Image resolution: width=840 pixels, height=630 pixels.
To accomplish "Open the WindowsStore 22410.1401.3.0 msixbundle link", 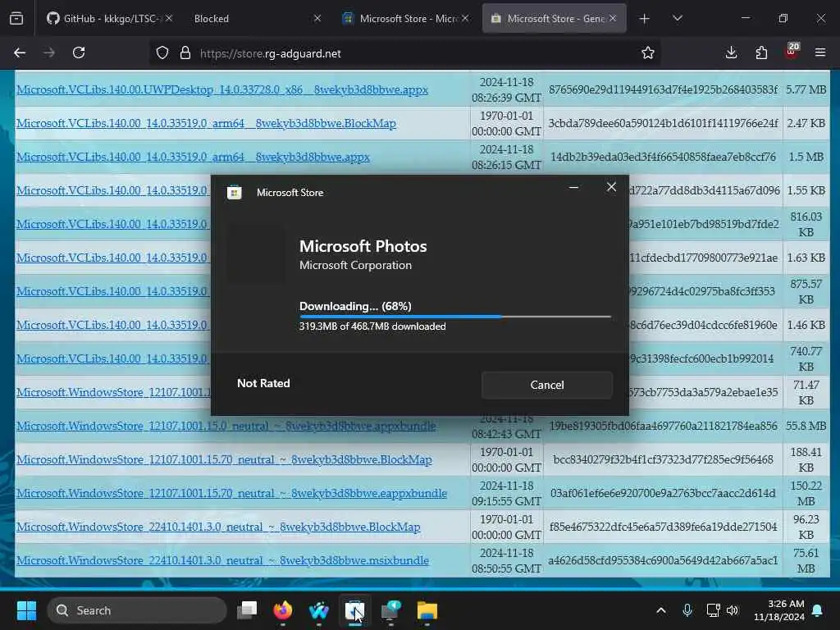I will coord(222,560).
